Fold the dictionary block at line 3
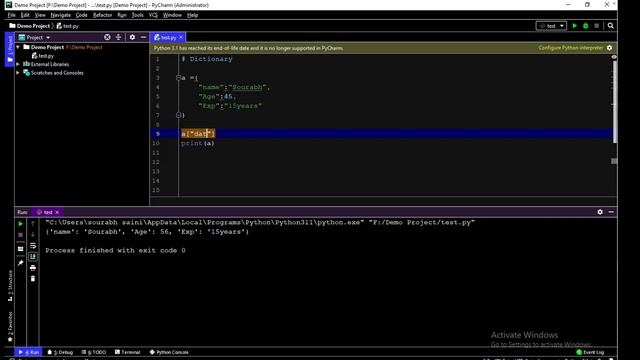The width and height of the screenshot is (640, 360). point(178,78)
